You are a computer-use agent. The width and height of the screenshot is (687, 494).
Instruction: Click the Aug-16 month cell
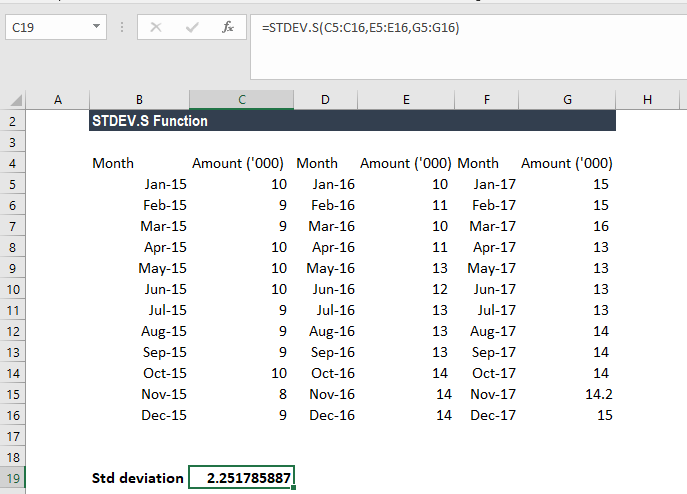[x=326, y=331]
